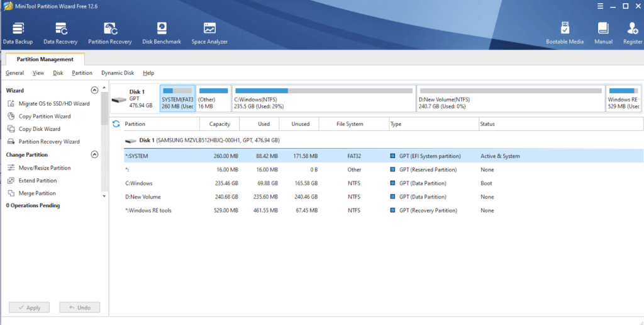
Task: Refresh the partition list with the refresh icon
Action: point(116,124)
